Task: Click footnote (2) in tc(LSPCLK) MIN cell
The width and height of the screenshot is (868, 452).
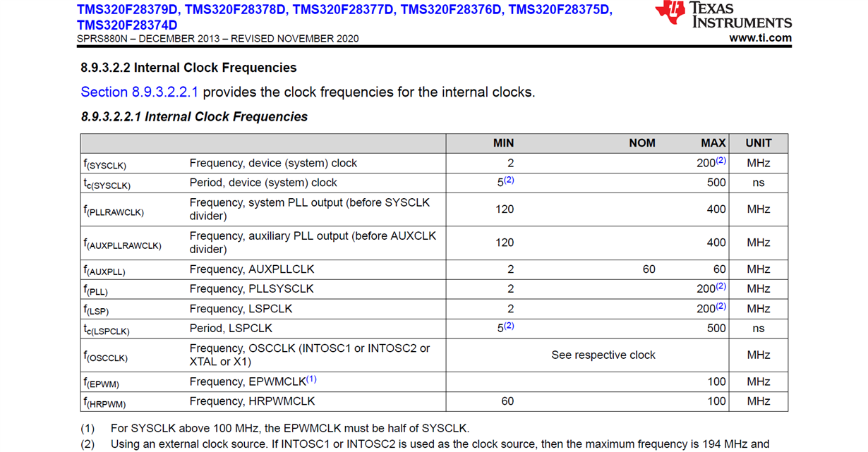Action: [x=509, y=326]
